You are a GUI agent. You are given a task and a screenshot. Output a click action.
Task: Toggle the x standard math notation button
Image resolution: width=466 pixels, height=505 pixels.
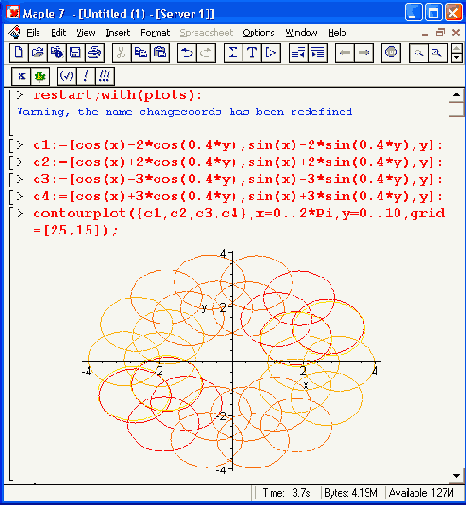coord(21,76)
